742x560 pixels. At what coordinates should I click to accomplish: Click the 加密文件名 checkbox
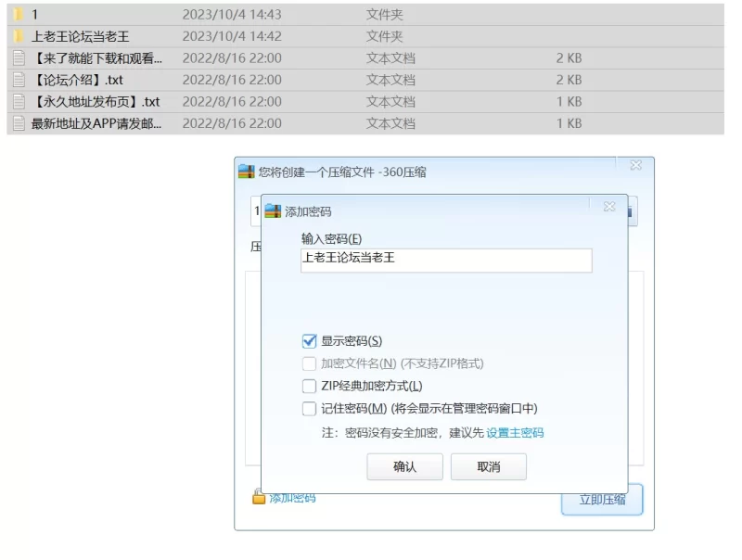(310, 363)
